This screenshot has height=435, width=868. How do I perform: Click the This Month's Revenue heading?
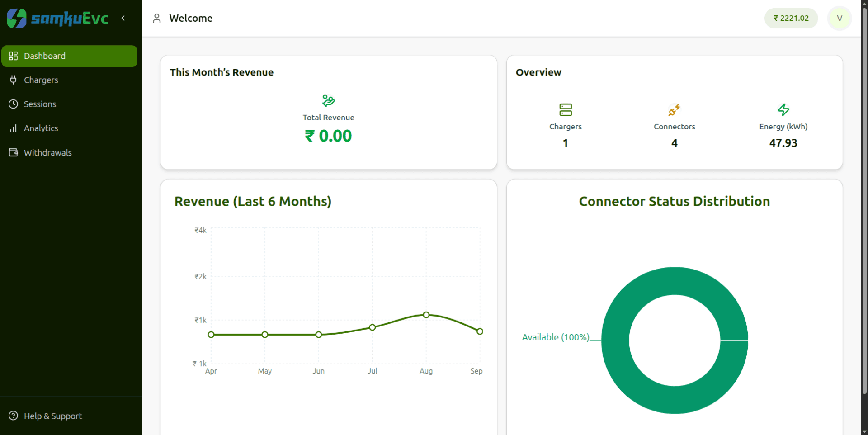pos(222,72)
